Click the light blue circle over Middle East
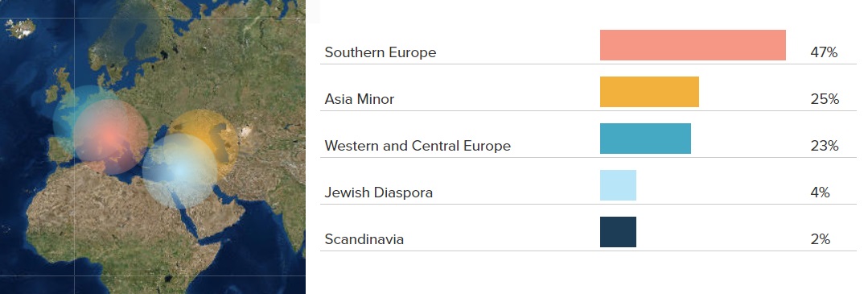This screenshot has height=294, width=868. (180, 171)
